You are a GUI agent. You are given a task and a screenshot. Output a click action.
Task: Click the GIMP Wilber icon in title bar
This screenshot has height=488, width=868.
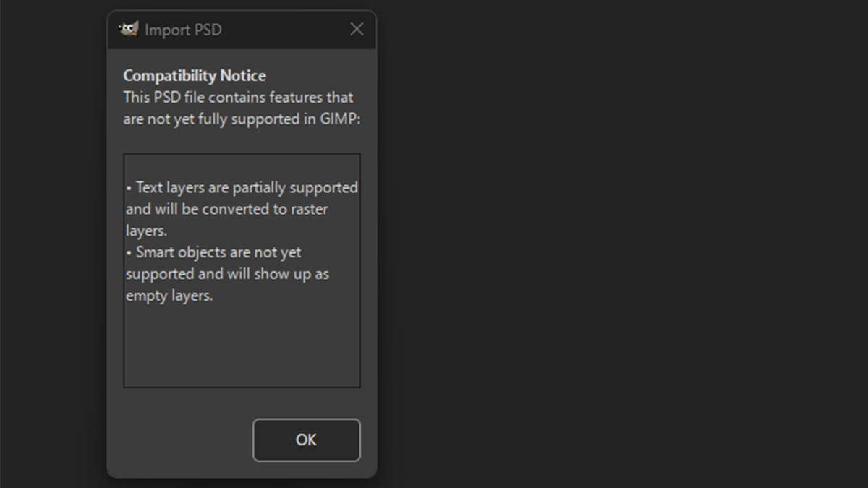(x=129, y=29)
